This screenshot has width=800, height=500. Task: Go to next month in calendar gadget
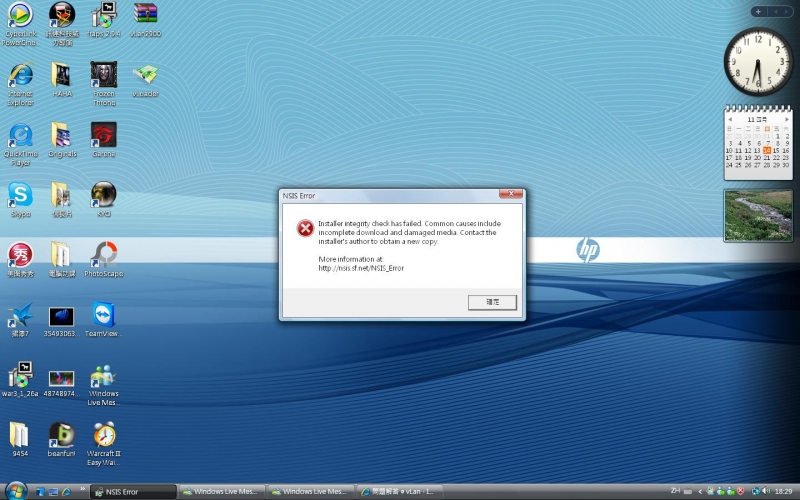[787, 119]
